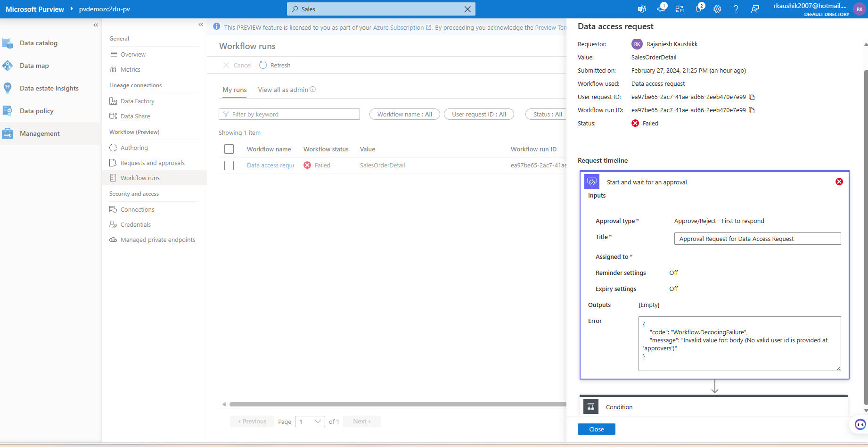This screenshot has width=868, height=447.
Task: Click the Connections menu icon
Action: [113, 209]
